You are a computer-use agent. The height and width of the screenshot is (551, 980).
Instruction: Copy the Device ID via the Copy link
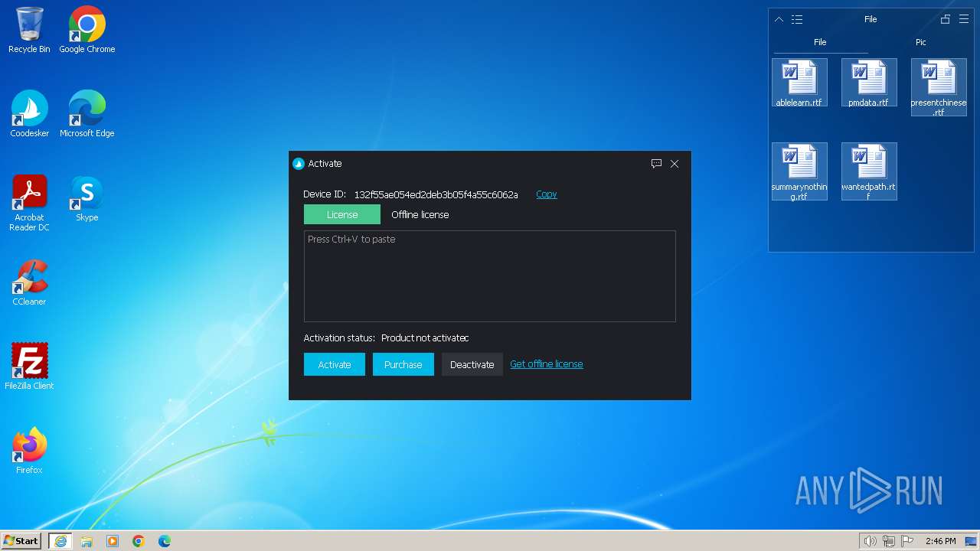tap(547, 194)
